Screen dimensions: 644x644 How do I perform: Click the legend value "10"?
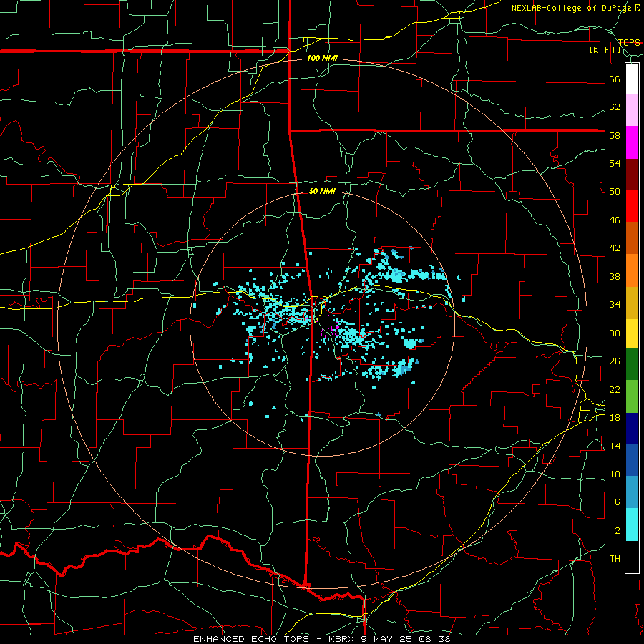tap(615, 474)
